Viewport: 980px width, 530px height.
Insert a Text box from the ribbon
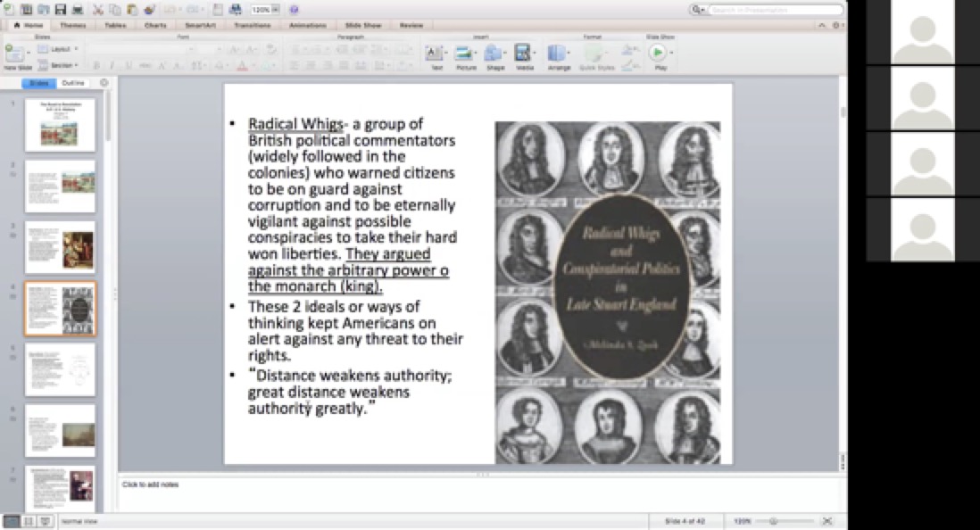[x=435, y=54]
